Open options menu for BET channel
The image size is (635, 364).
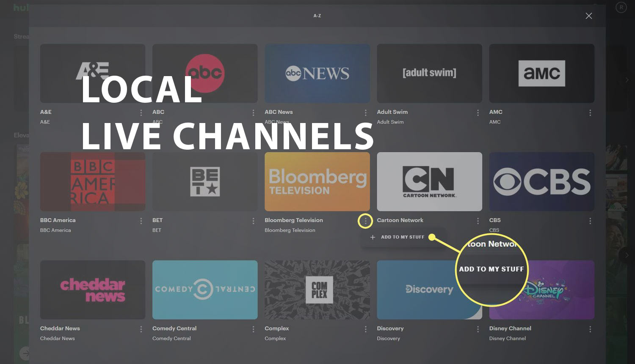253,221
